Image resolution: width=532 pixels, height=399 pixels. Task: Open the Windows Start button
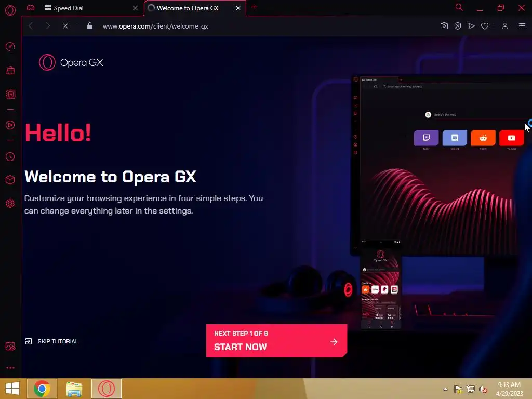pyautogui.click(x=12, y=389)
